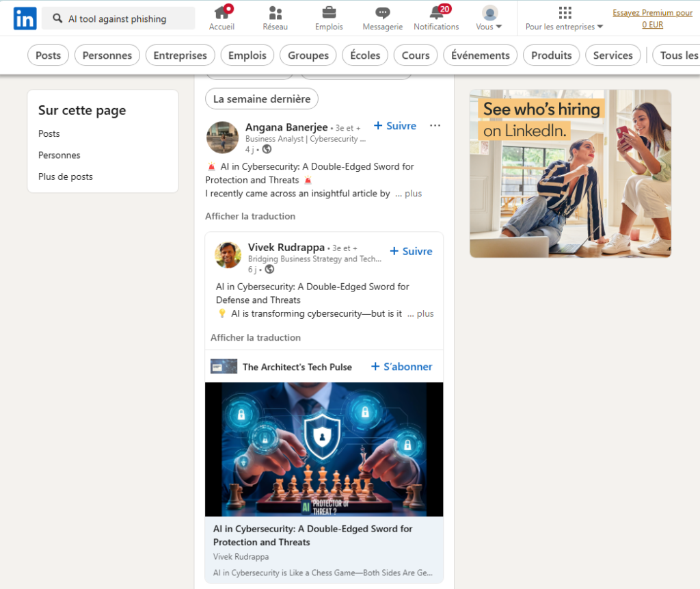Image resolution: width=700 pixels, height=589 pixels.
Task: Click the LinkedIn logo icon
Action: click(x=25, y=18)
